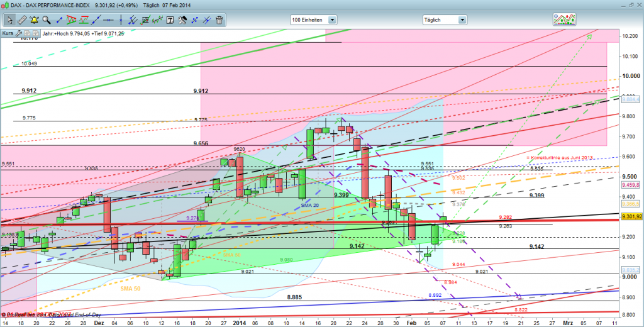Screen dimensions: 644x327
Task: Select the crossed blue lines tool
Action: (207, 19)
